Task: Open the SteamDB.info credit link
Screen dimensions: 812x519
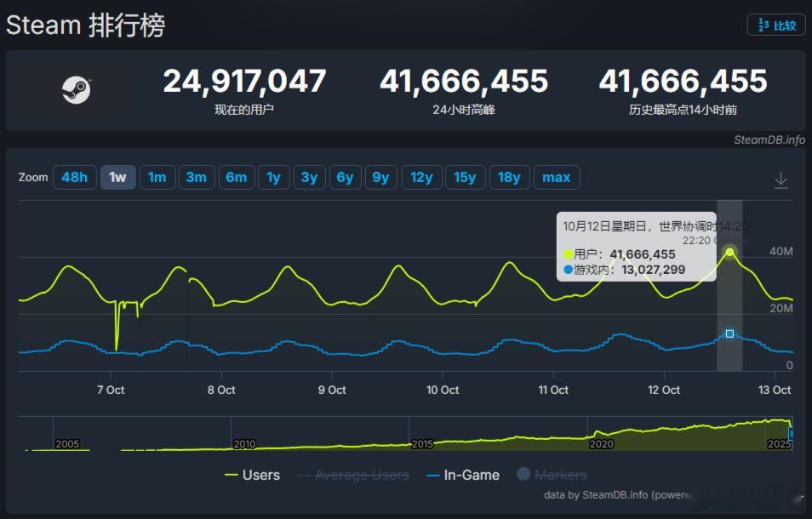Action: pyautogui.click(x=769, y=140)
